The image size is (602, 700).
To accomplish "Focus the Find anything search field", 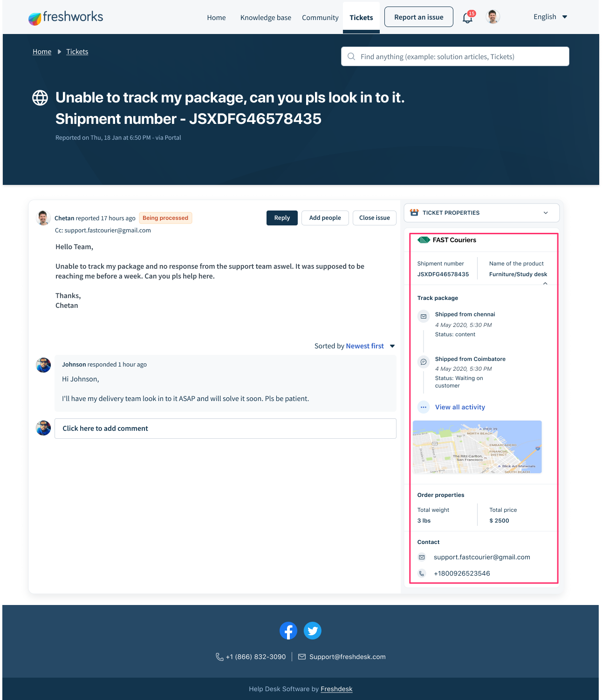I will 455,56.
